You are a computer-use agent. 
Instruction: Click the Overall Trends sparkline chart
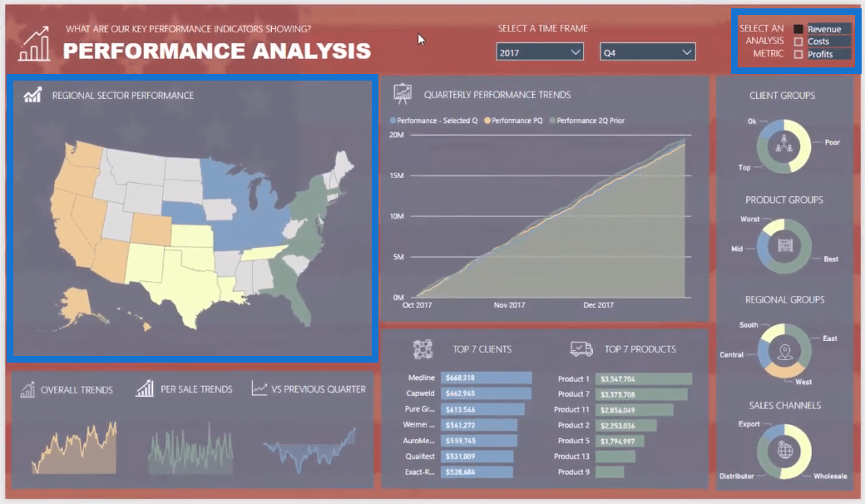(74, 447)
